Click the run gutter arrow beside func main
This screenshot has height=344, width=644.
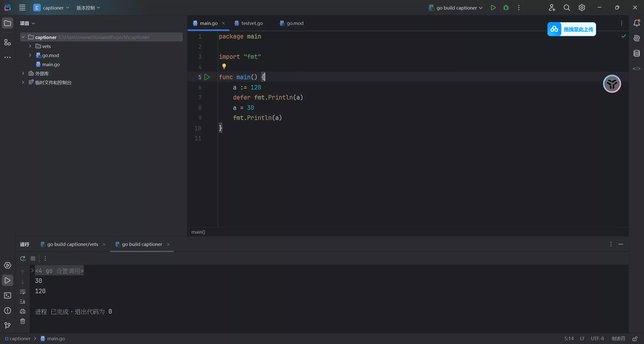click(x=207, y=77)
